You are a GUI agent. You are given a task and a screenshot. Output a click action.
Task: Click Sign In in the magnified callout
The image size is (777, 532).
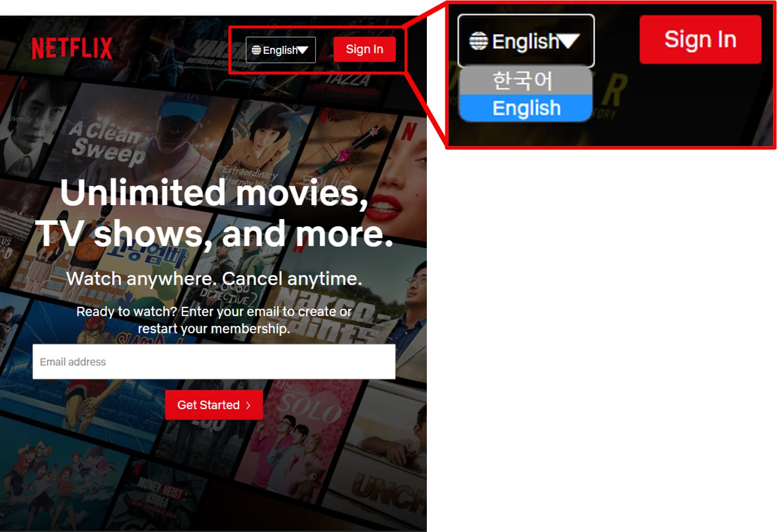[x=700, y=39]
